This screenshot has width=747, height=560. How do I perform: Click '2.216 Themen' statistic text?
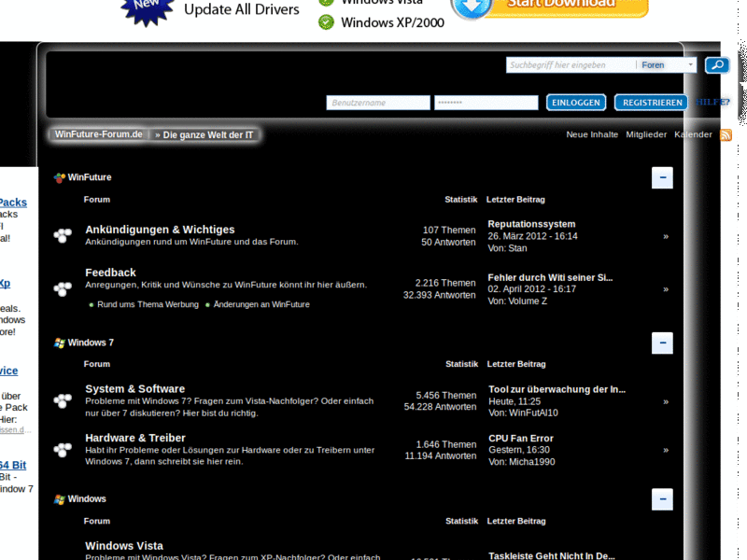point(445,283)
